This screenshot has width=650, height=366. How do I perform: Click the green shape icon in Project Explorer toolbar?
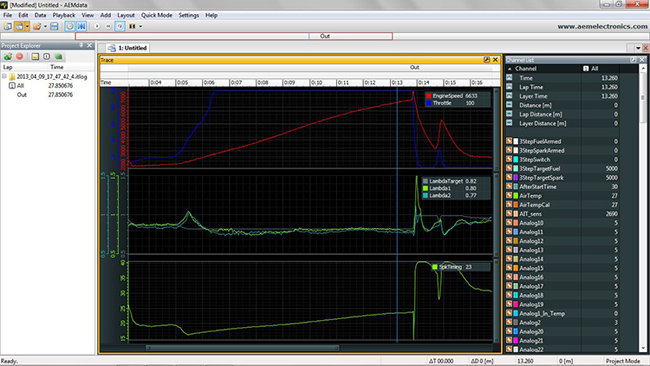(x=58, y=56)
